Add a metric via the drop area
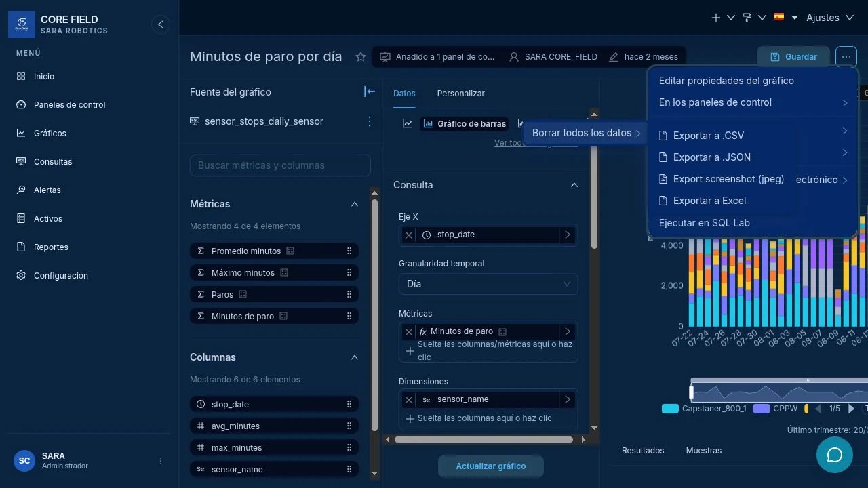 tap(488, 350)
